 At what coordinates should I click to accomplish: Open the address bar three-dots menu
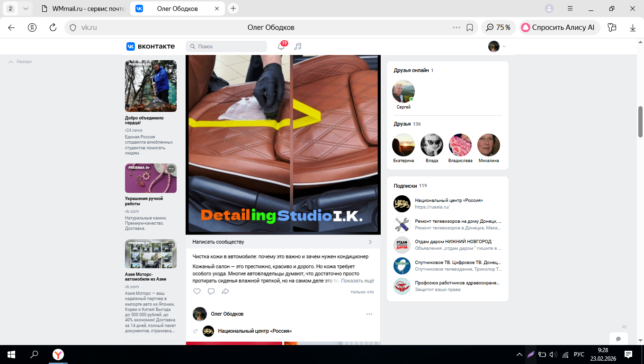456,27
